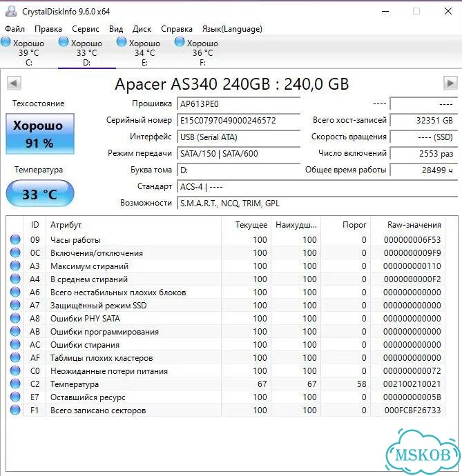
Task: Click status icon of row A6 нестабильных плохих блоков
Action: (x=15, y=292)
